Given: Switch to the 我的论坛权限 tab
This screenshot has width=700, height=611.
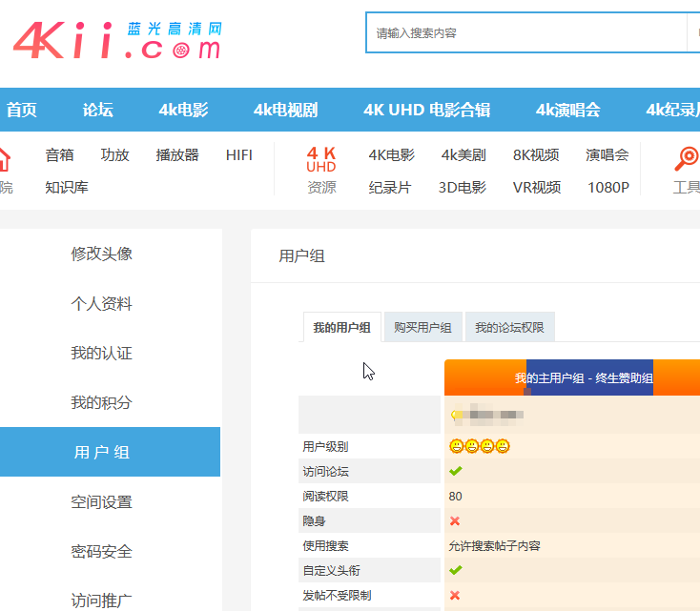Looking at the screenshot, I should coord(510,327).
